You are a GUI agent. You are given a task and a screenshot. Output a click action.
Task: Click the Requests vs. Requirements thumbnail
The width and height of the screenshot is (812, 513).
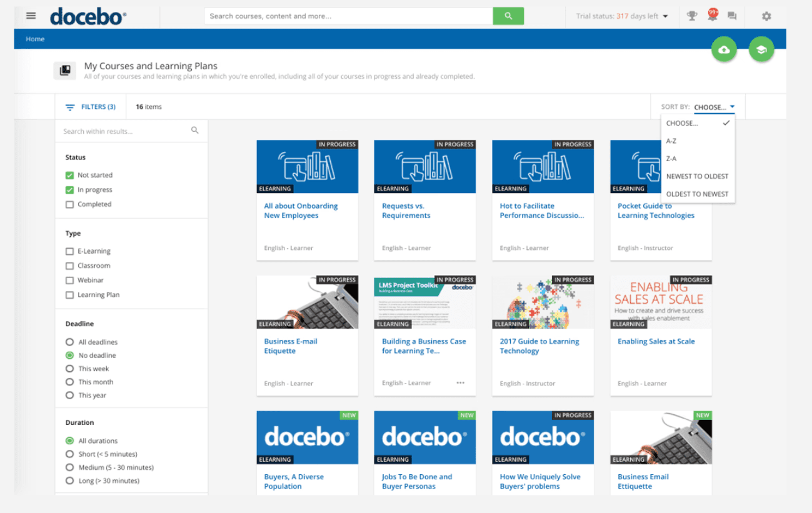pos(425,167)
